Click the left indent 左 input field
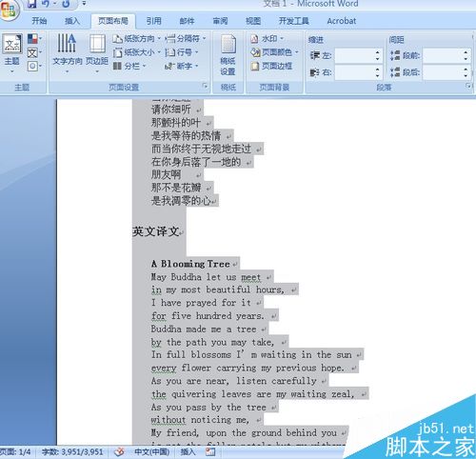This screenshot has height=459, width=476. click(x=355, y=56)
